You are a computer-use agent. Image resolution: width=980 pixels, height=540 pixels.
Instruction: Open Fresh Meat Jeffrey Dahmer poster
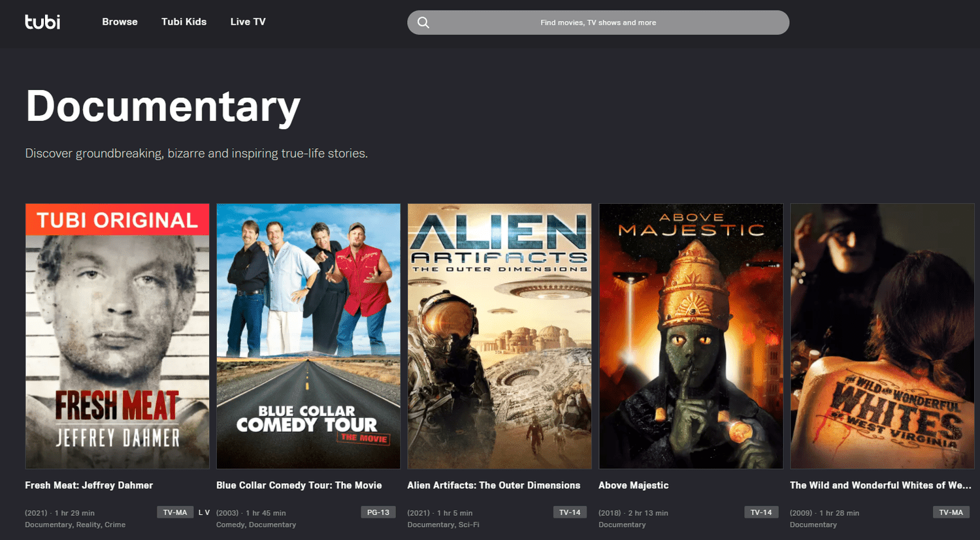118,336
